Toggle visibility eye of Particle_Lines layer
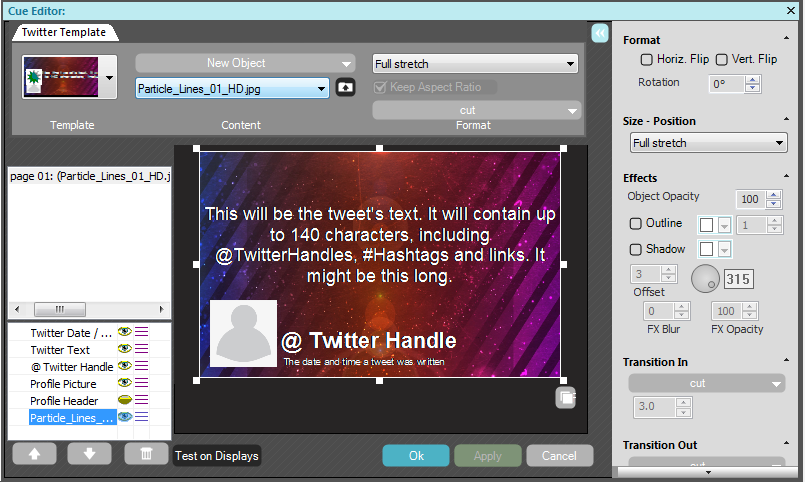Screen dimensions: 805x482 tap(125, 416)
